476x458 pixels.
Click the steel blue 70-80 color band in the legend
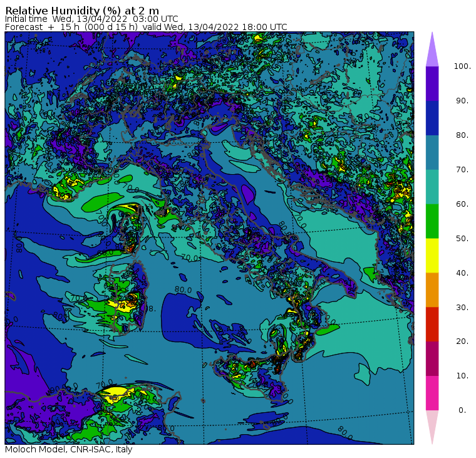(432, 152)
